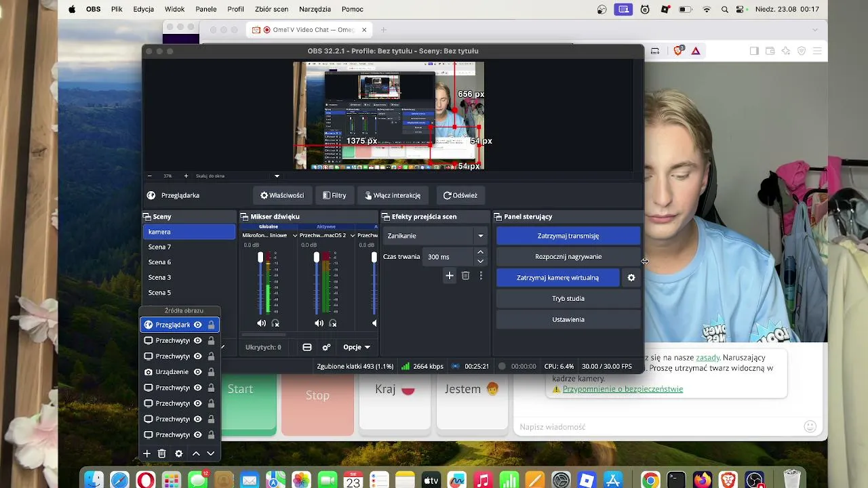
Task: Click the Mikser dźwięku panel dock icon
Action: [244, 217]
